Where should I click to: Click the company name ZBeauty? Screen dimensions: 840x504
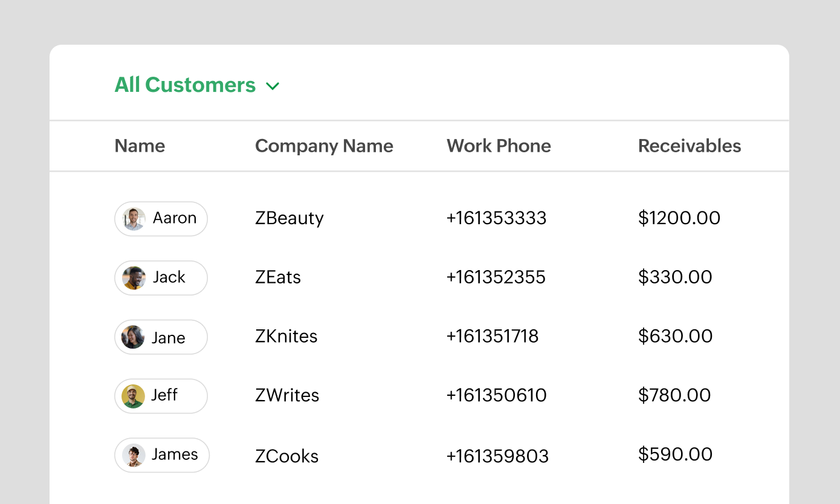coord(289,218)
